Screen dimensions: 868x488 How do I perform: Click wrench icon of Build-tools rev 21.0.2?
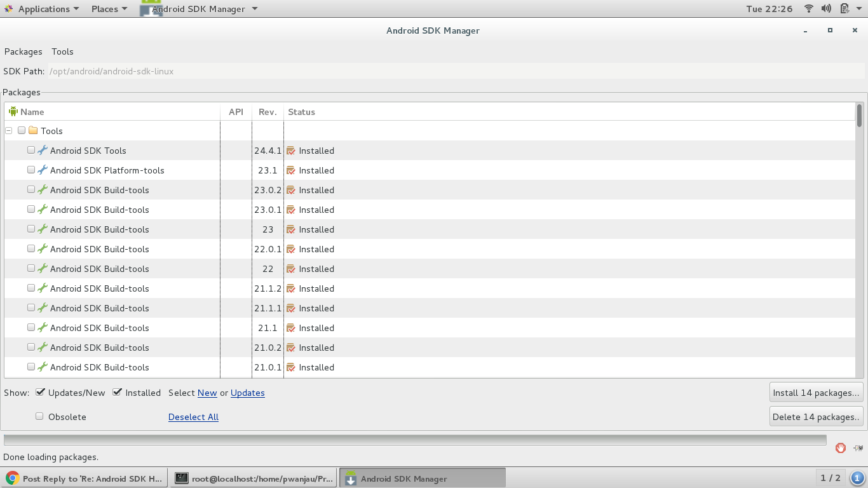pos(43,348)
